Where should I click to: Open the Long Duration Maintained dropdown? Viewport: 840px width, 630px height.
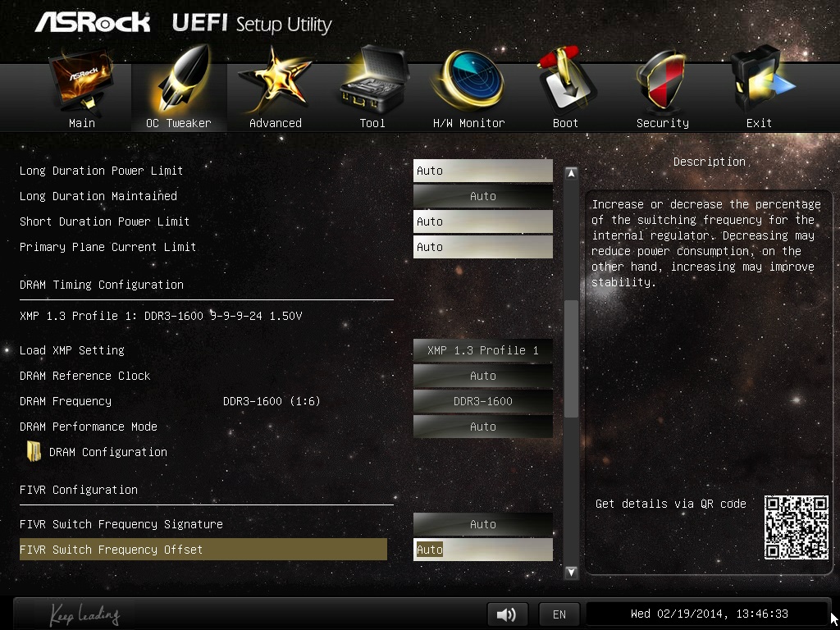482,196
